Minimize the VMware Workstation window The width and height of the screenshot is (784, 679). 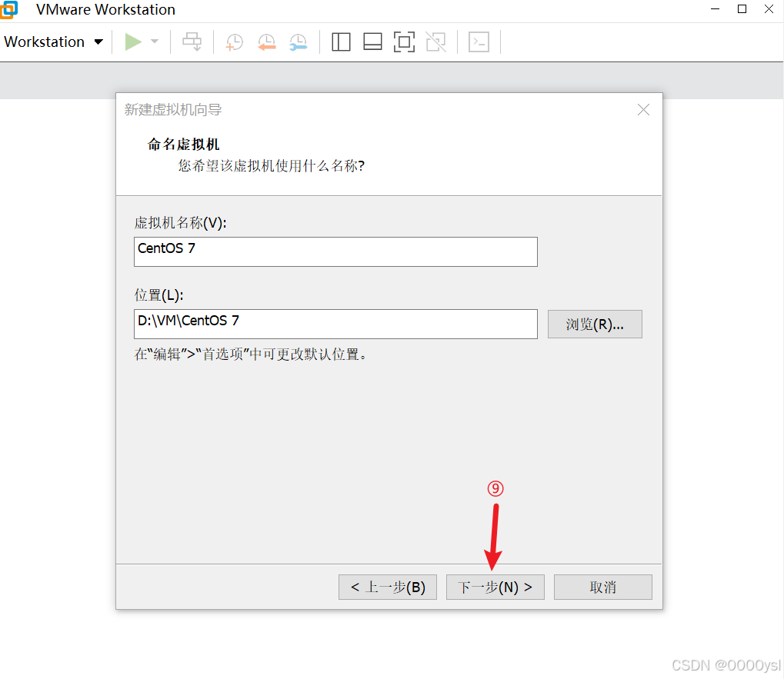pos(715,9)
